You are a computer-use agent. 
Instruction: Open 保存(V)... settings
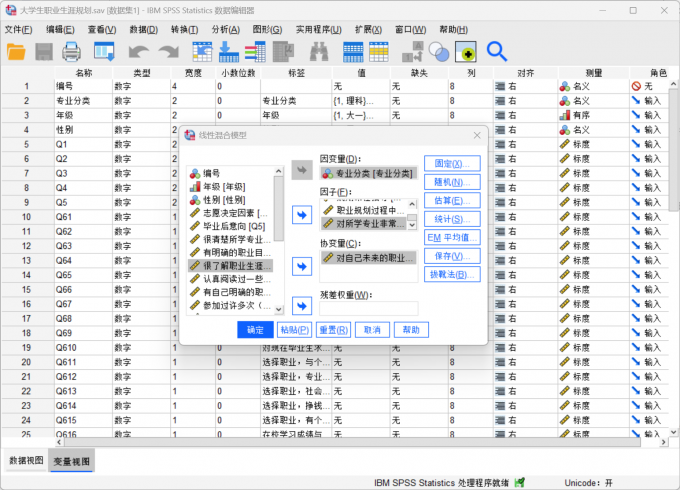(x=452, y=256)
